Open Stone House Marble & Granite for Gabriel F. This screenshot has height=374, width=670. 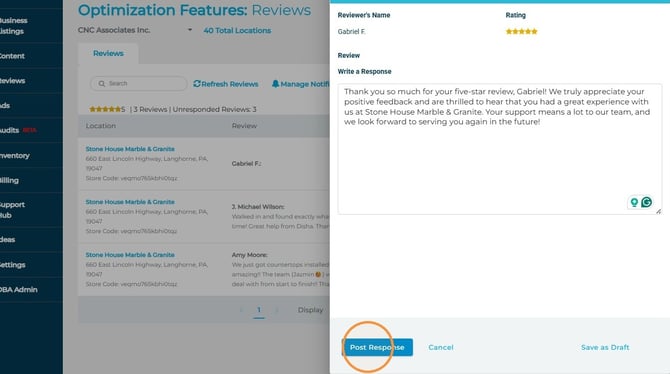130,149
